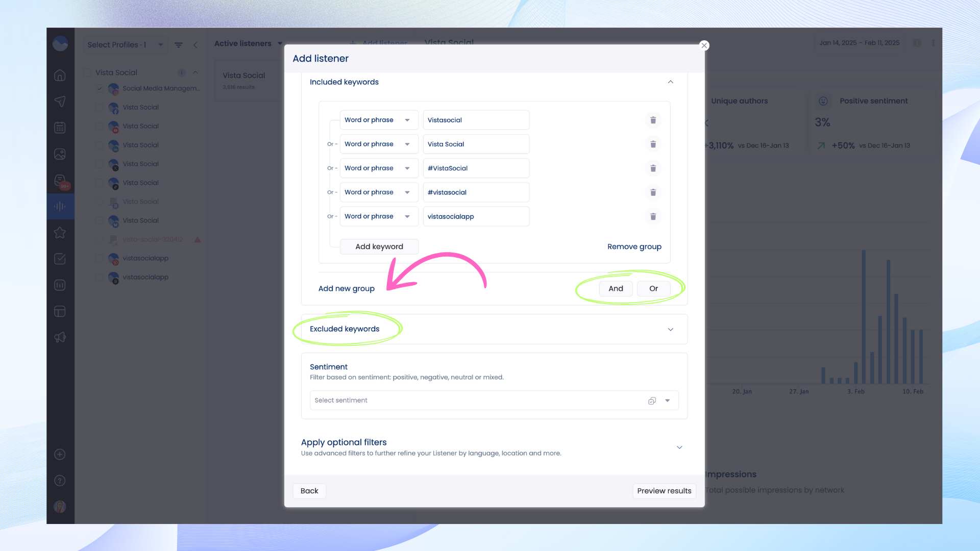Click the Add keyword button
The image size is (980, 551).
(x=379, y=246)
